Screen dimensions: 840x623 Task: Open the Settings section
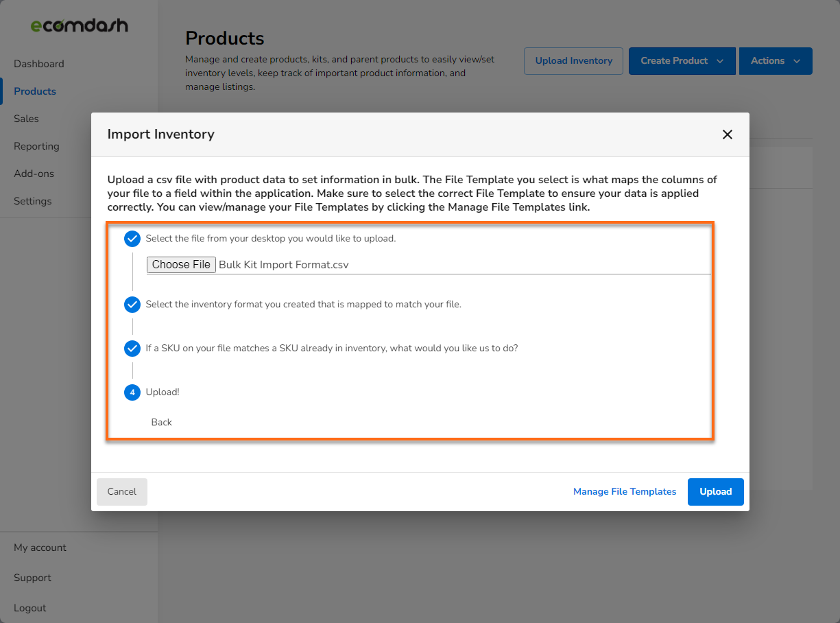[x=33, y=200]
